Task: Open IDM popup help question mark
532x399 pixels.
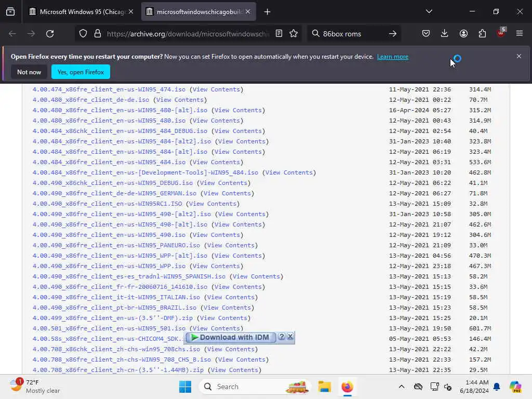Action: coord(282,337)
